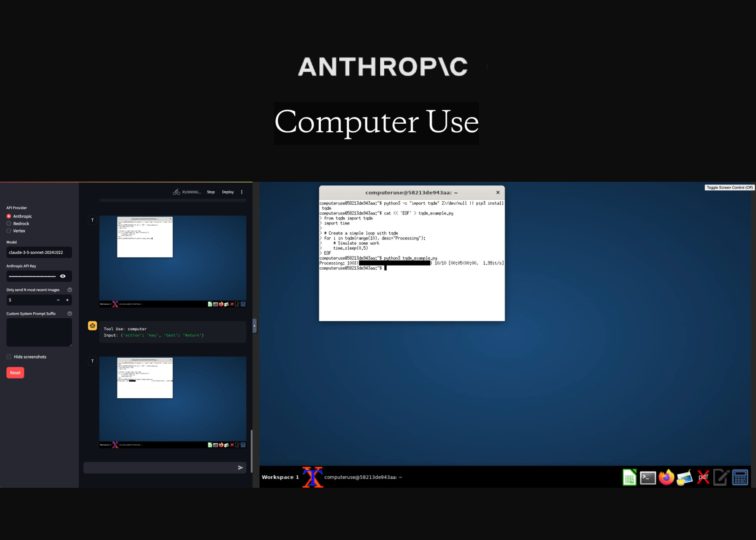Show help for Custom System Prompt Suffix
This screenshot has height=540, width=756.
[70, 314]
